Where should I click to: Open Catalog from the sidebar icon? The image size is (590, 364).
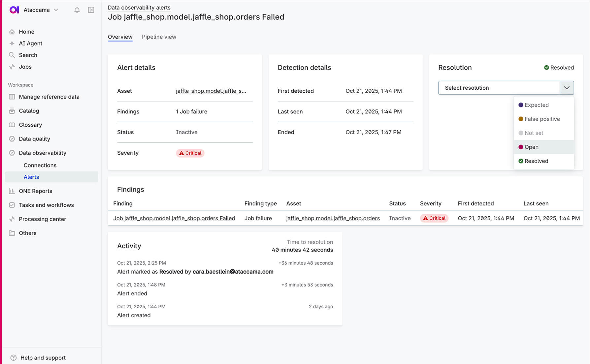coord(12,111)
